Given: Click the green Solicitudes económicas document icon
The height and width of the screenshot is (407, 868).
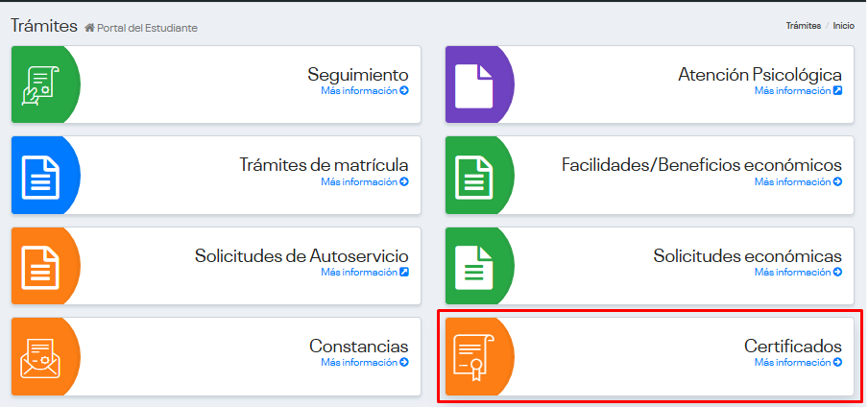Looking at the screenshot, I should [x=474, y=266].
